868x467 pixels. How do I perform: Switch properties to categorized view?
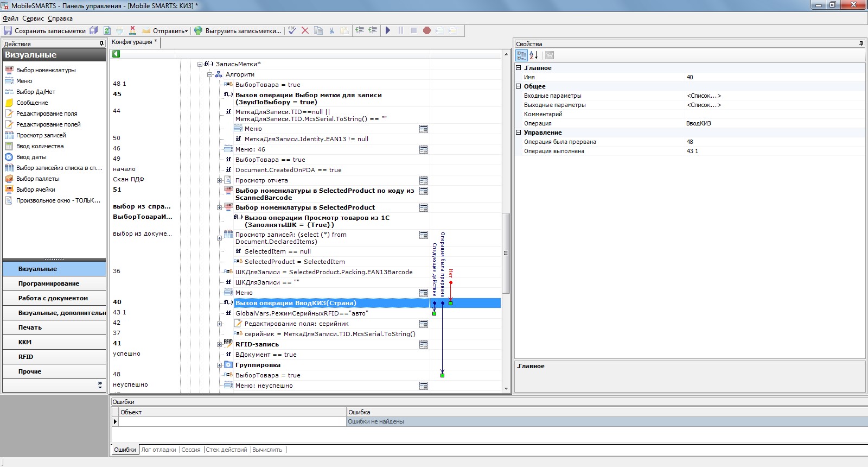pyautogui.click(x=521, y=55)
